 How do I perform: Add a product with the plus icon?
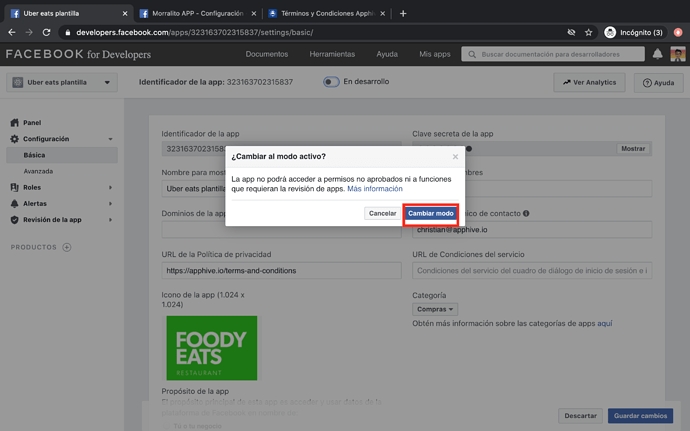[x=67, y=247]
